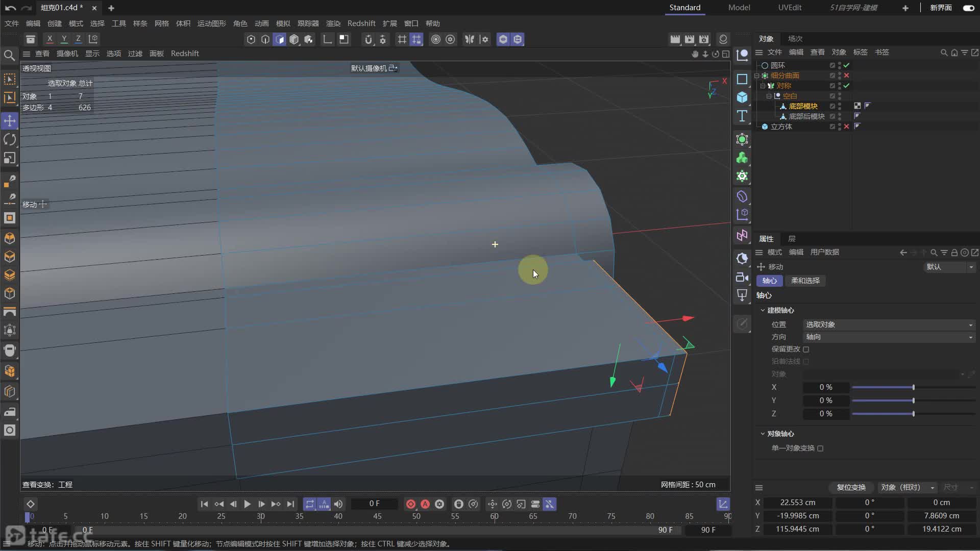
Task: Toggle the X axis lock icon
Action: pos(50,39)
